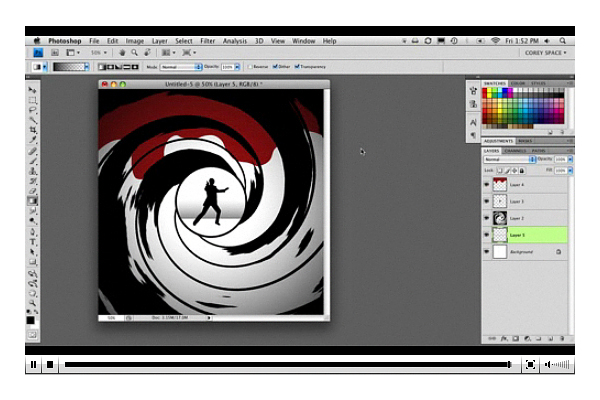
Task: Enable the Reverse checkbox
Action: (250, 67)
